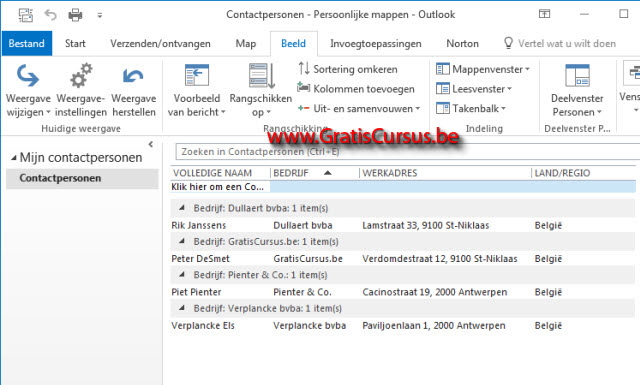Select contact Peter DeSmet
Image resolution: width=640 pixels, height=385 pixels.
[x=200, y=259]
